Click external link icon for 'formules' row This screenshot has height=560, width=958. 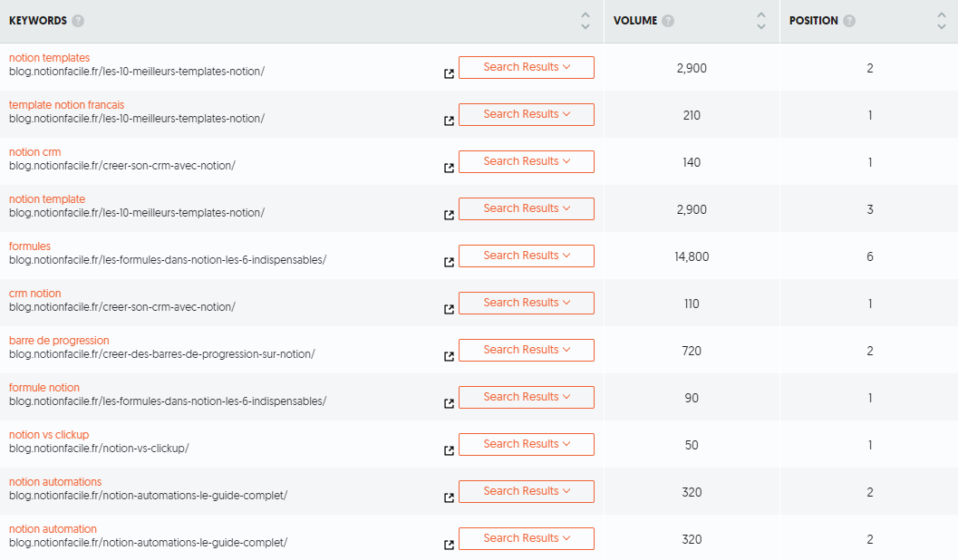[x=449, y=262]
